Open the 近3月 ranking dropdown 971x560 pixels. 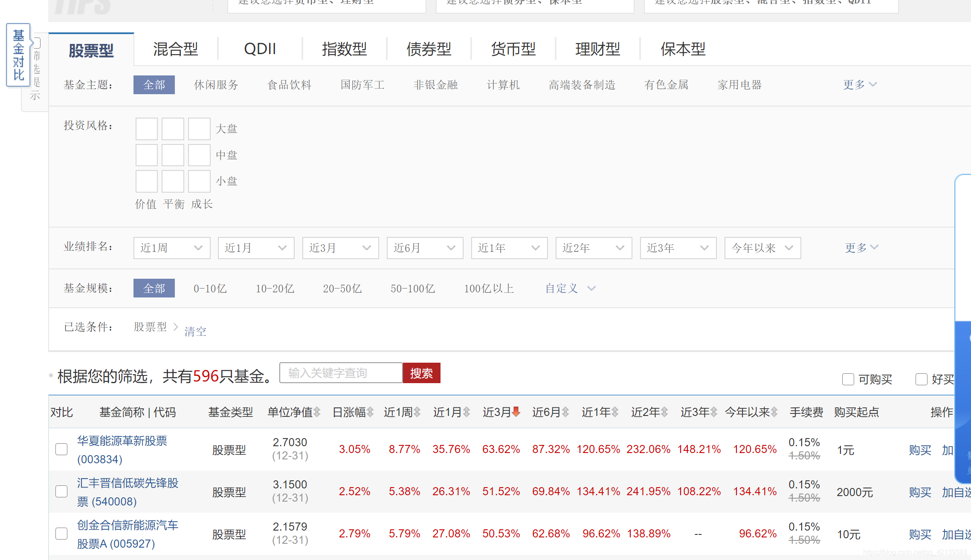341,248
